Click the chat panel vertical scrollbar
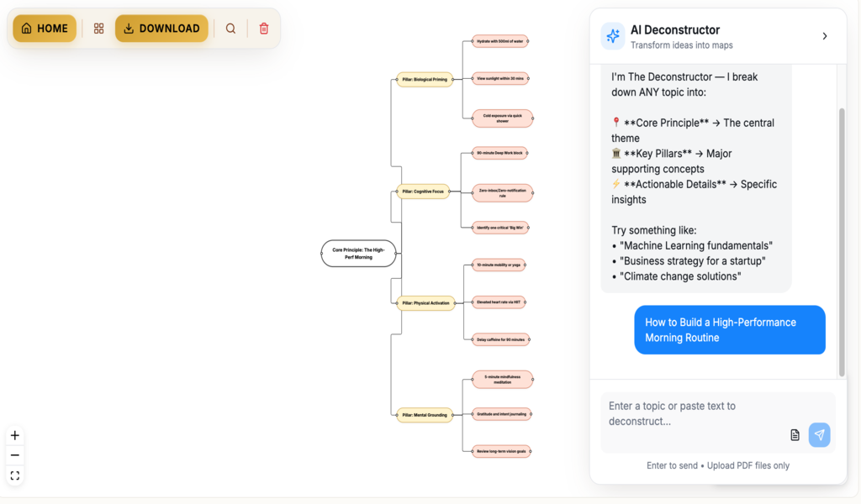 (842, 243)
